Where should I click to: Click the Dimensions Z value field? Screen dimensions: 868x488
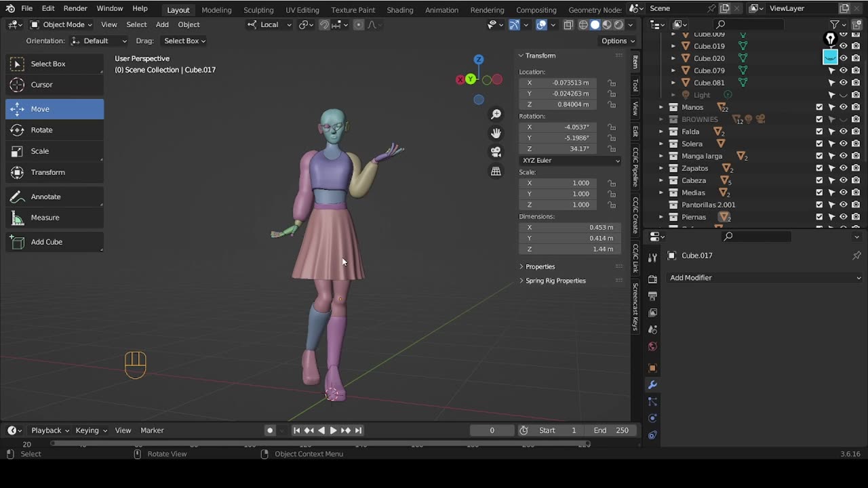click(570, 249)
